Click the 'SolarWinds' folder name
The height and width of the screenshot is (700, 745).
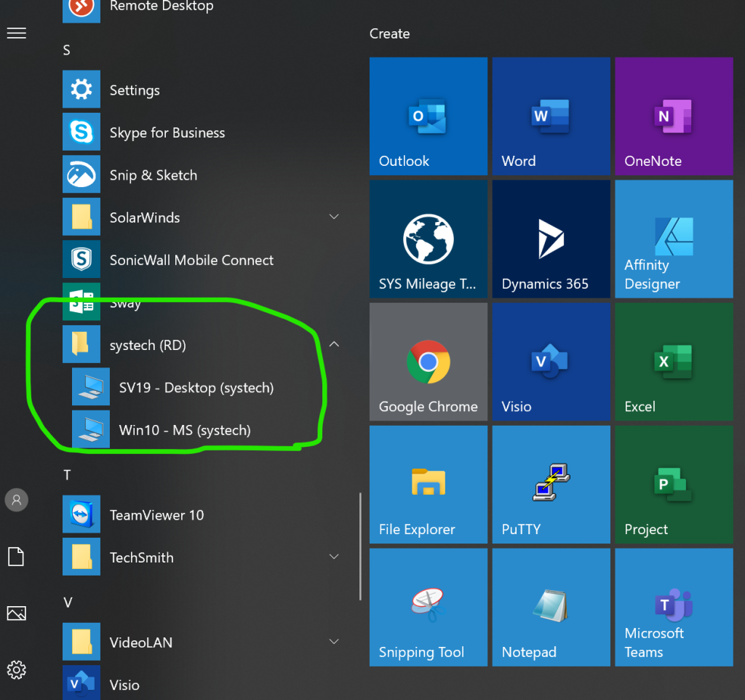[145, 218]
